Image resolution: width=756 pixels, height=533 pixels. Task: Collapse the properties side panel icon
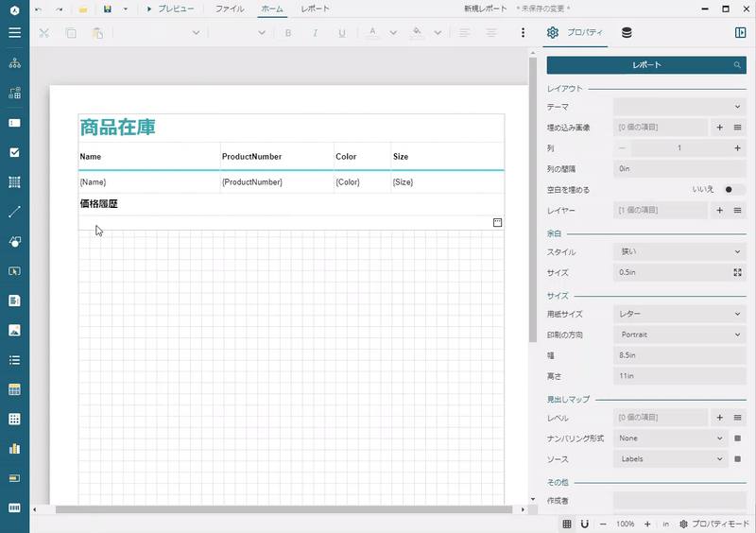[740, 32]
